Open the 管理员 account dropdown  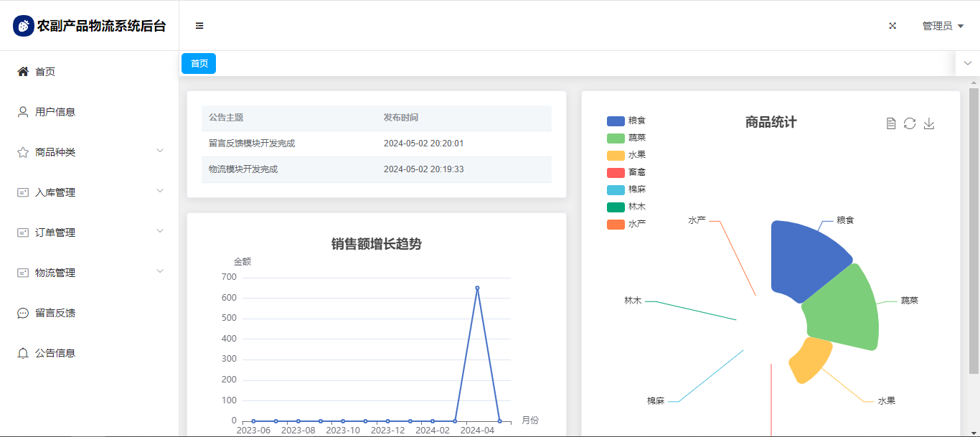[x=943, y=26]
